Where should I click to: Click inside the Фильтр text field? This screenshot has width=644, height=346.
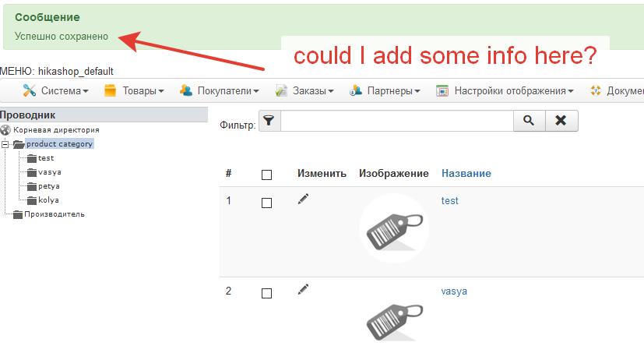point(396,121)
